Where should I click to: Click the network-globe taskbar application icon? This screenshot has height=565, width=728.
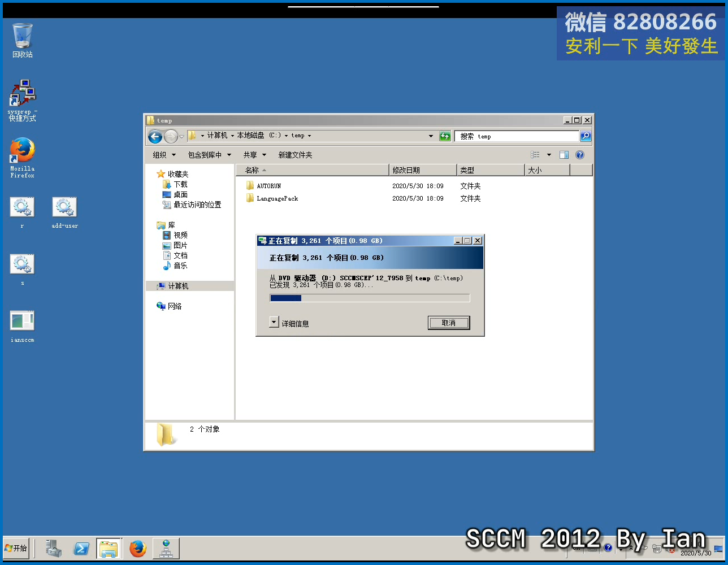(166, 548)
